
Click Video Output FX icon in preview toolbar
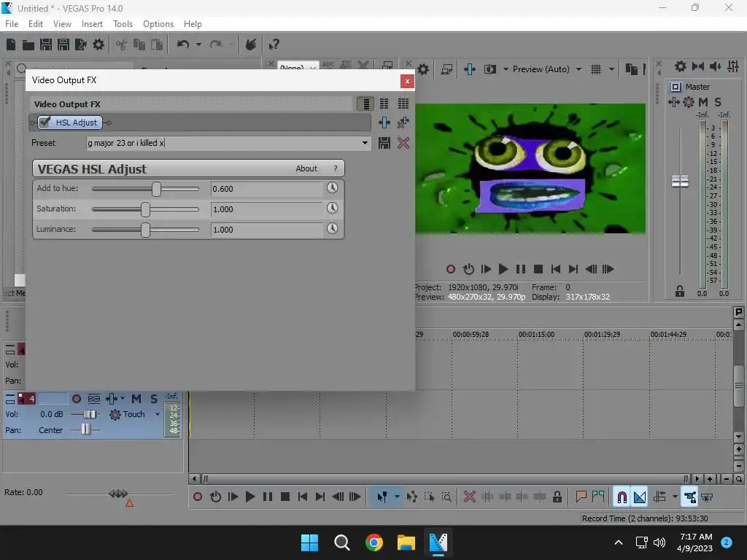470,69
